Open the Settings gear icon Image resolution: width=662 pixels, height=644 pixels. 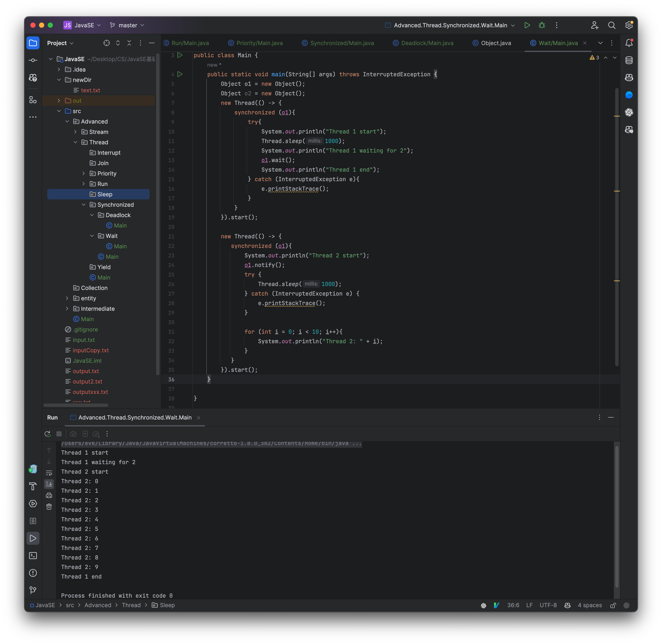629,25
